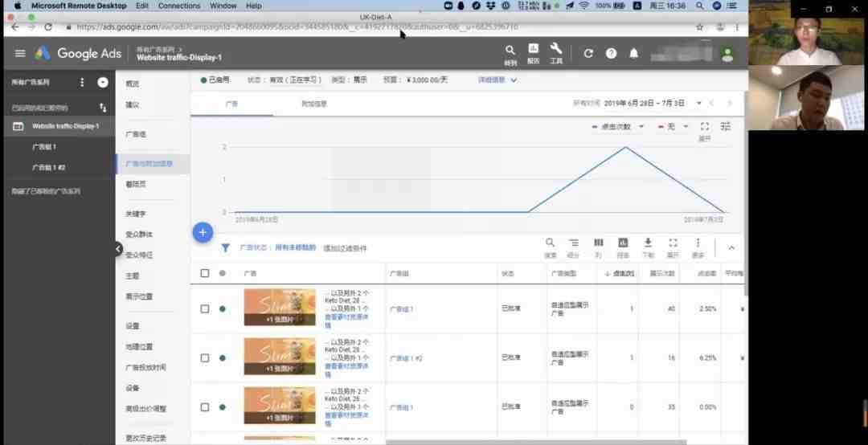The height and width of the screenshot is (445, 868).
Task: Tick checkbox for the 2.50% ad row
Action: (x=205, y=308)
